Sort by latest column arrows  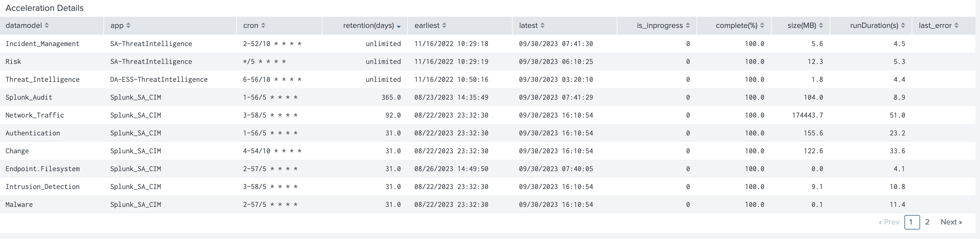tap(542, 25)
